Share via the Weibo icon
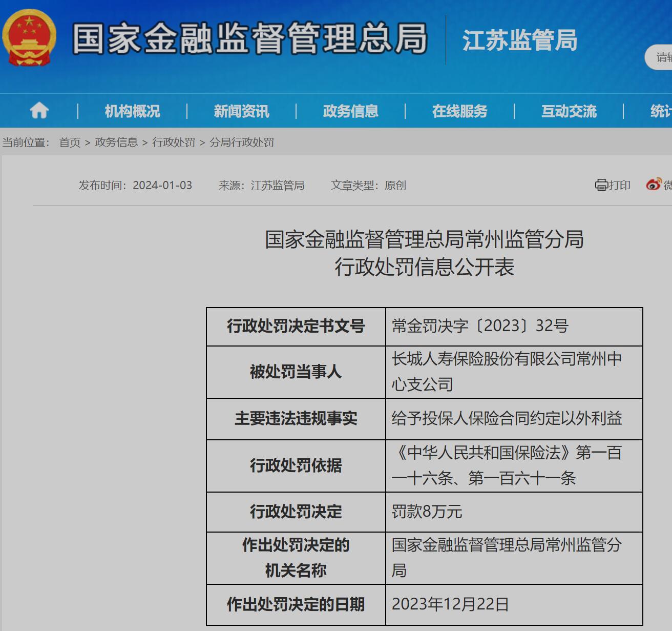Viewport: 672px width, 631px height. point(654,185)
